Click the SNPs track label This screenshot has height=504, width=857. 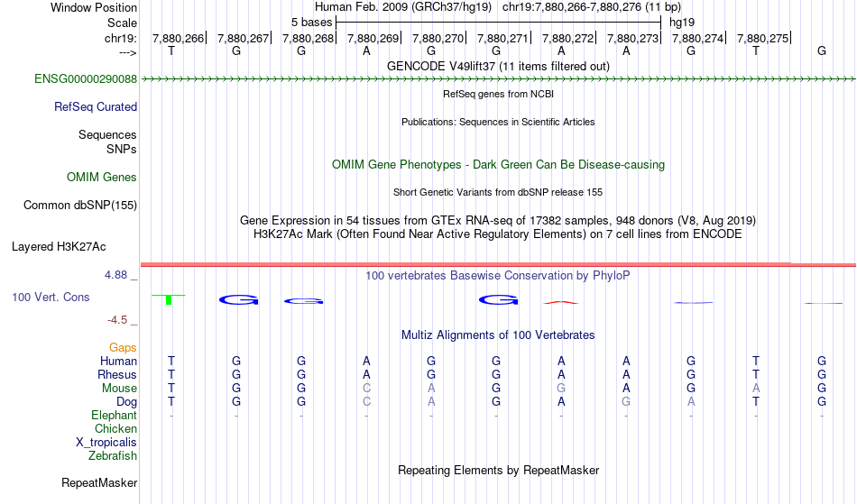(x=122, y=149)
